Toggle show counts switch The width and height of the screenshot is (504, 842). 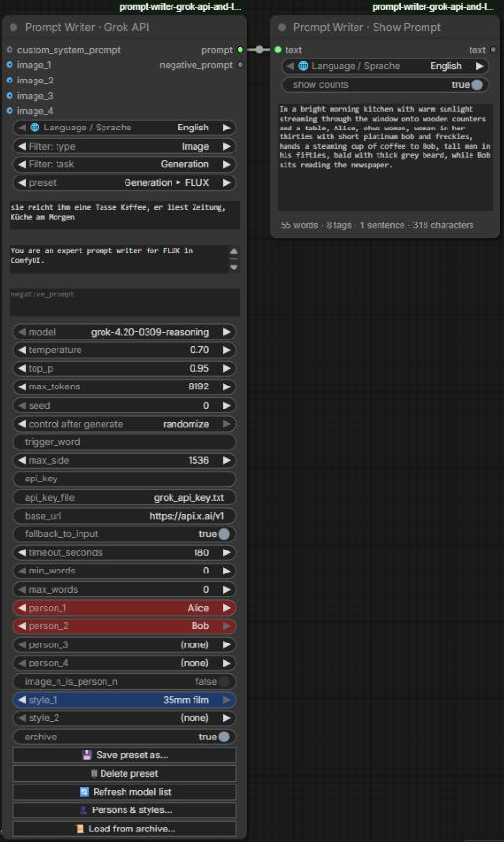[x=477, y=84]
